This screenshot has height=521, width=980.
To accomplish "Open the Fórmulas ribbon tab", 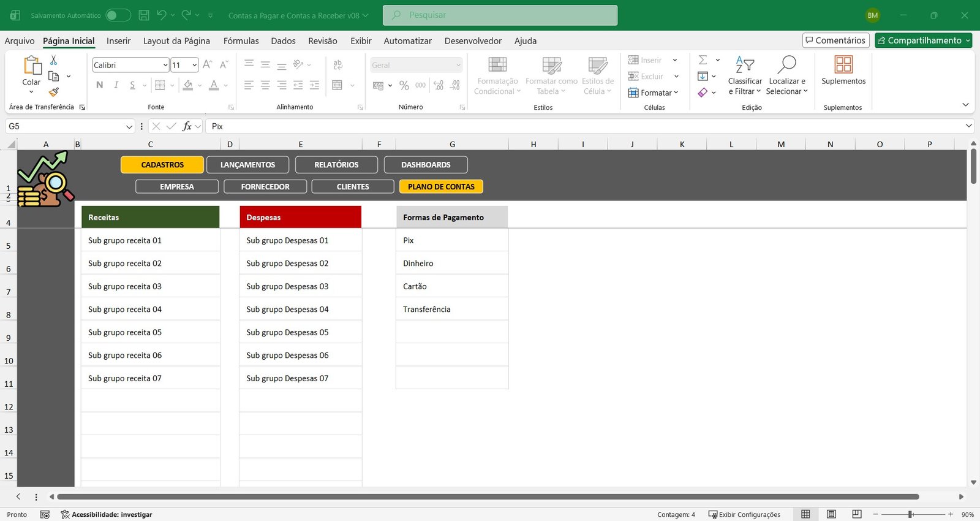I will pyautogui.click(x=241, y=41).
